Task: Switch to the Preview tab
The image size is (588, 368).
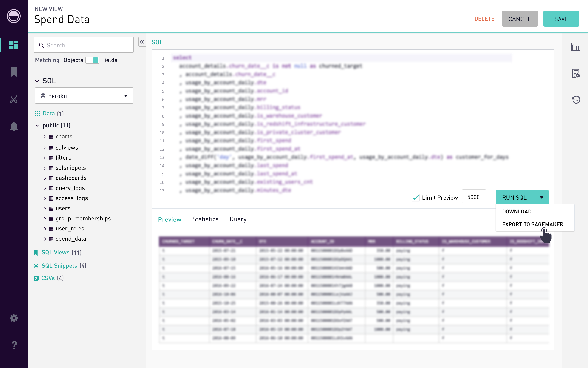Action: tap(170, 219)
